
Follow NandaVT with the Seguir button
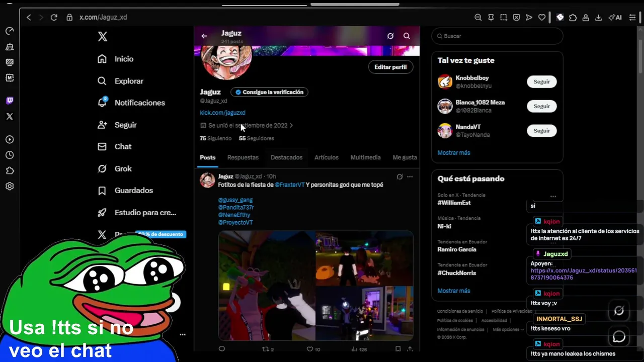click(542, 131)
